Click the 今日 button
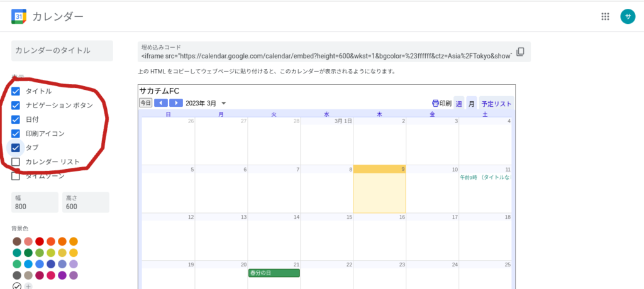 [x=145, y=103]
